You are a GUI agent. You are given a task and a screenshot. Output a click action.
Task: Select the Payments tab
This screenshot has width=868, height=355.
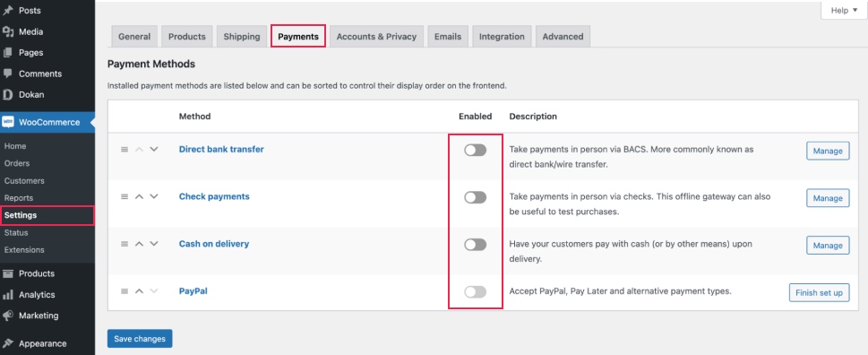pos(298,37)
